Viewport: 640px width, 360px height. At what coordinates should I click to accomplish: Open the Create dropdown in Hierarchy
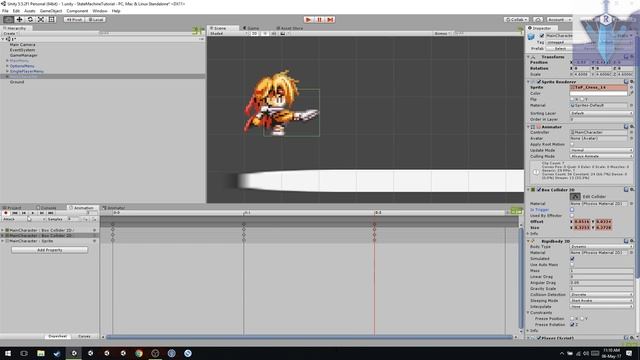[10, 33]
